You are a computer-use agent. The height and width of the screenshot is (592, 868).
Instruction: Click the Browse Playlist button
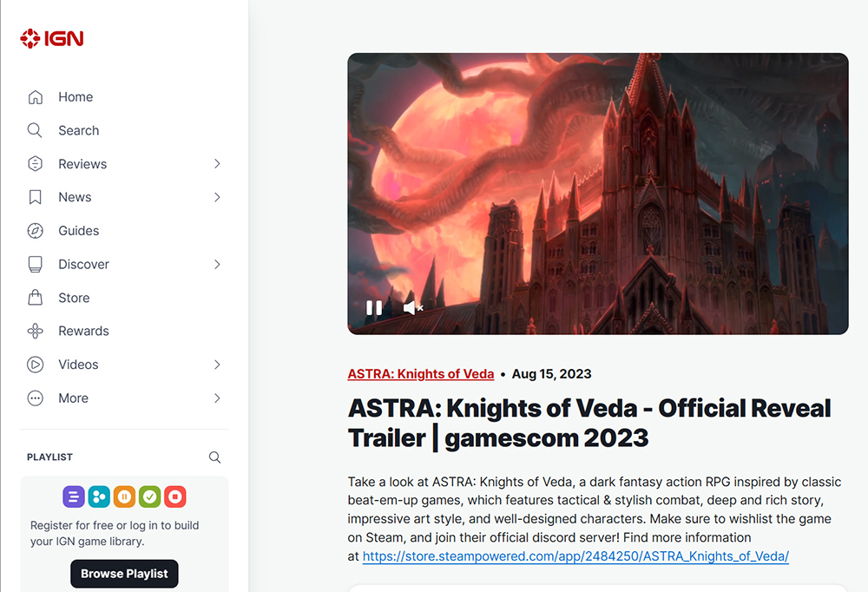124,574
